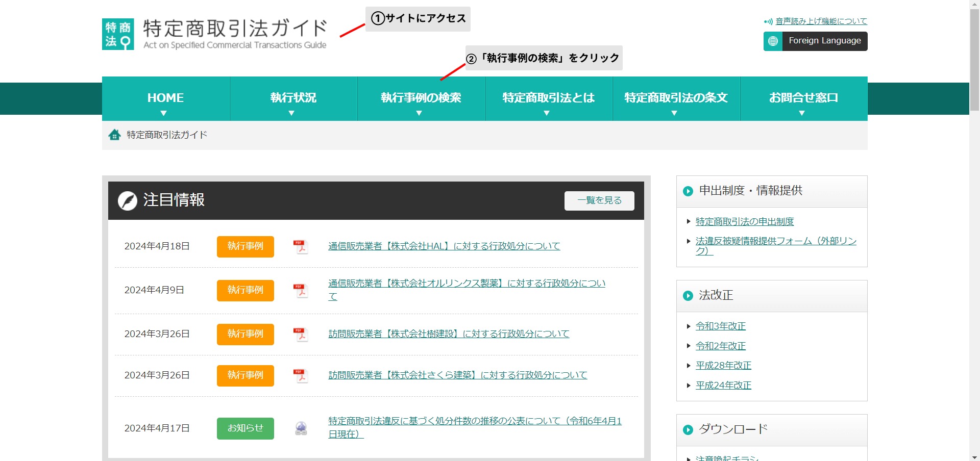Viewport: 980px width, 461px height.
Task: Open the 処分件数の推移の公表について link
Action: click(475, 428)
